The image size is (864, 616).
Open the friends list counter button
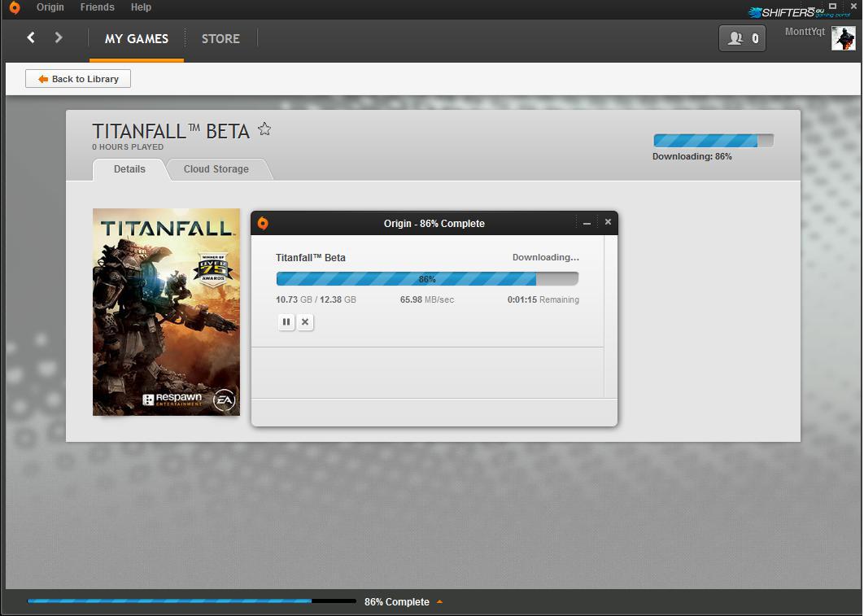point(742,38)
